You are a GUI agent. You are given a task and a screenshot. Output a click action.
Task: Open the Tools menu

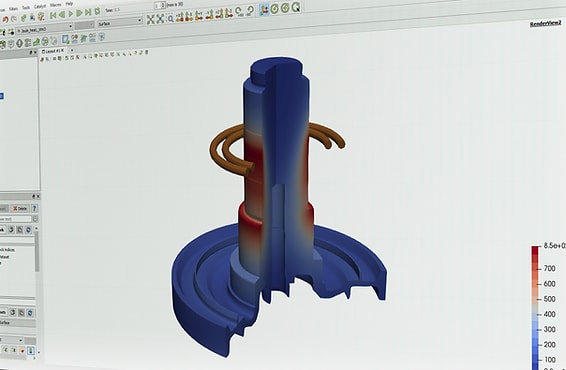coord(26,7)
